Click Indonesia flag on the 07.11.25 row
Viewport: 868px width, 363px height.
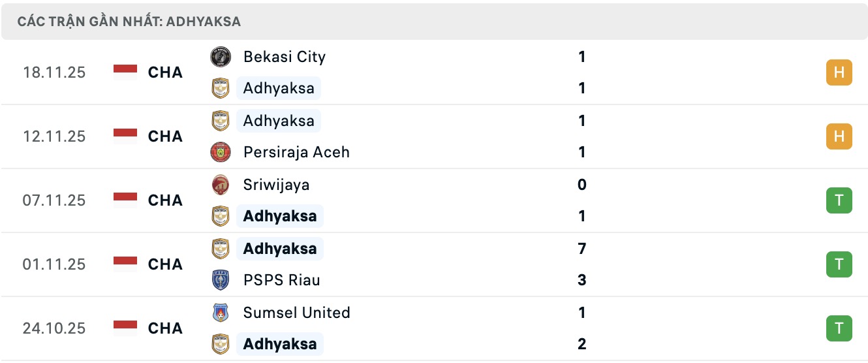[125, 200]
